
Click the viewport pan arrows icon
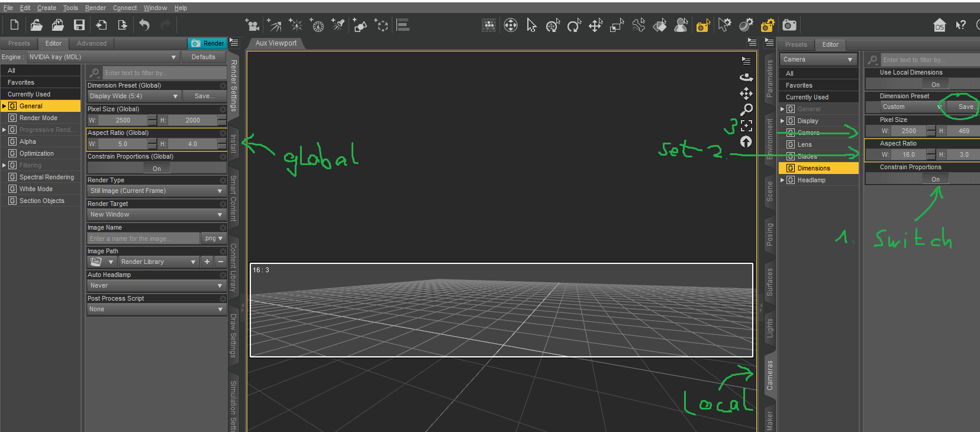coord(746,94)
